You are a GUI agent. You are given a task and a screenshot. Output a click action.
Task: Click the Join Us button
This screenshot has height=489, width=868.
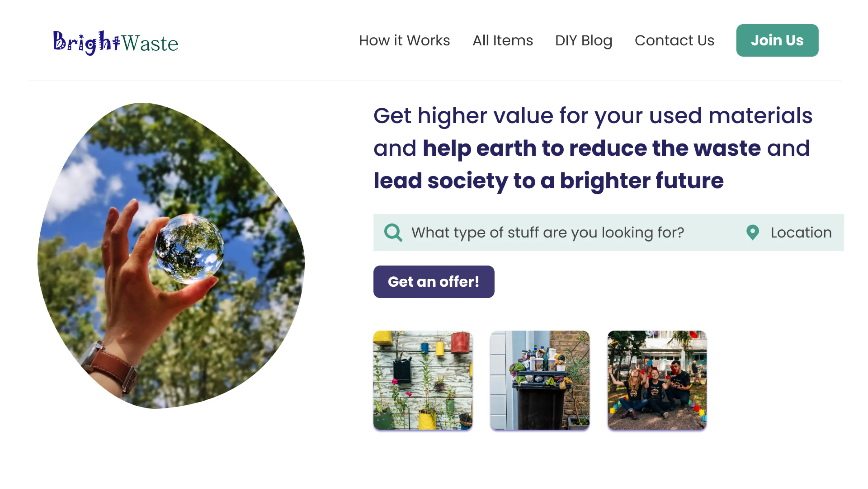[x=777, y=40]
